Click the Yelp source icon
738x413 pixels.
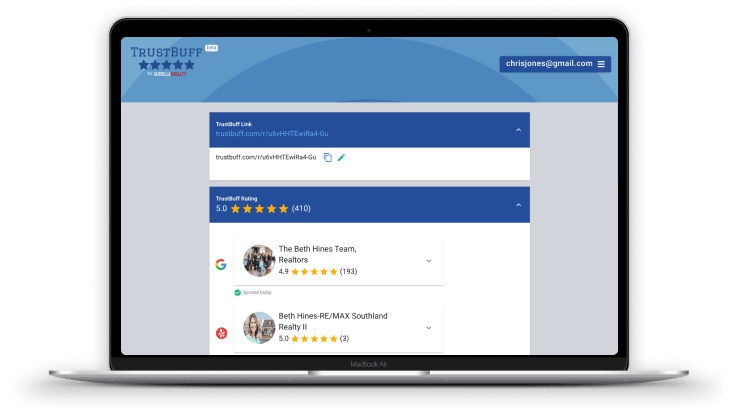click(221, 333)
